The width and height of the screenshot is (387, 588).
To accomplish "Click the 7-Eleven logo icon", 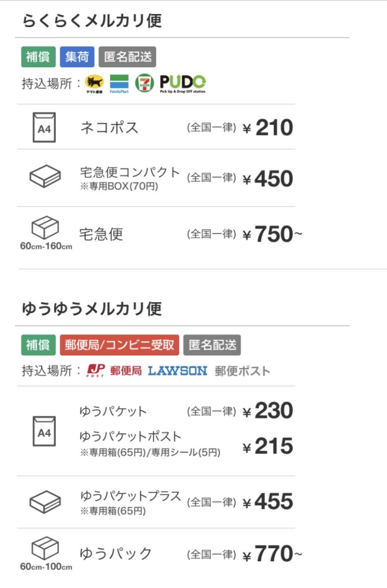I will coord(144,83).
